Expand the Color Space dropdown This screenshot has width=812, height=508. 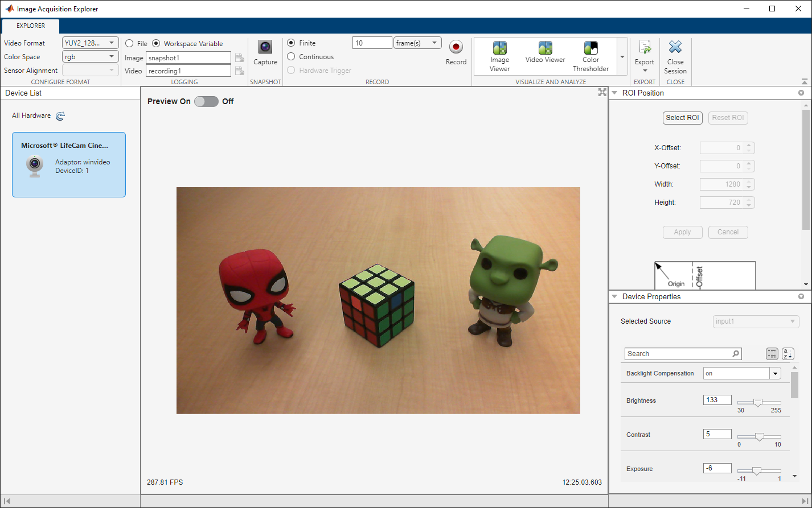pos(90,57)
